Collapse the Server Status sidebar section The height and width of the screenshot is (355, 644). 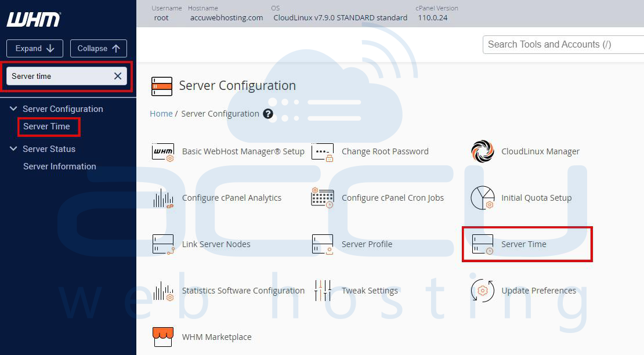click(13, 149)
